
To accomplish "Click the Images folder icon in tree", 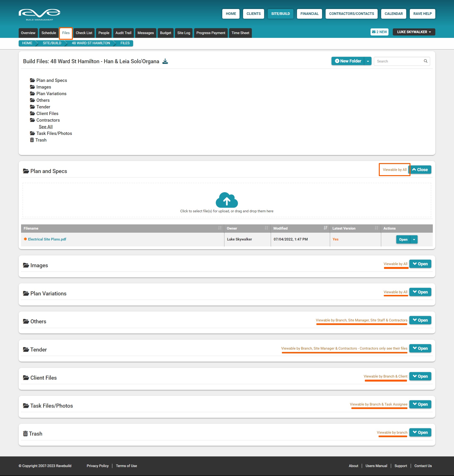I will [32, 87].
